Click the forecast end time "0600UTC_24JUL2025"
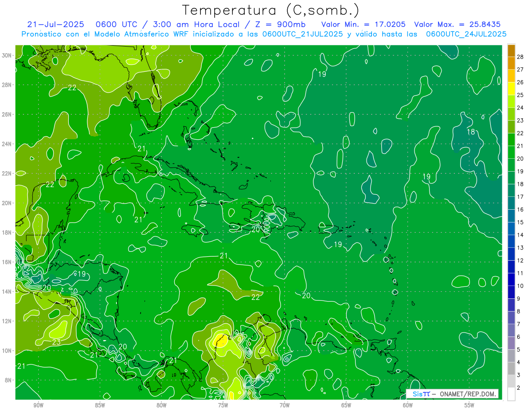Screen dimensions: 532x411 coord(466,34)
